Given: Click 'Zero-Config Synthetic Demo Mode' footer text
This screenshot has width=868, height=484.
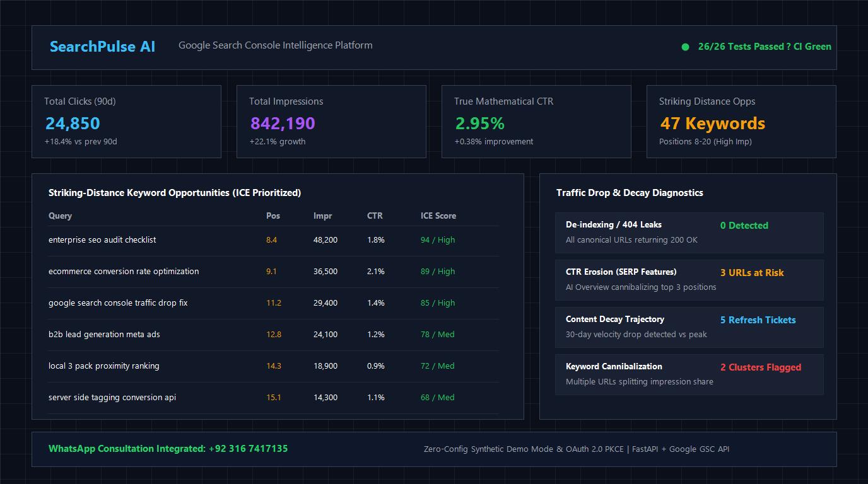Looking at the screenshot, I should point(489,449).
